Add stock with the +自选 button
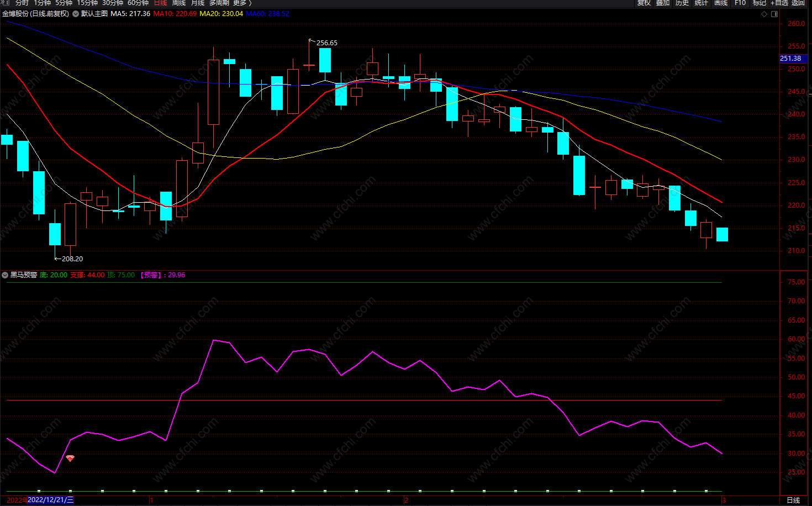This screenshot has width=812, height=506. tap(779, 3)
